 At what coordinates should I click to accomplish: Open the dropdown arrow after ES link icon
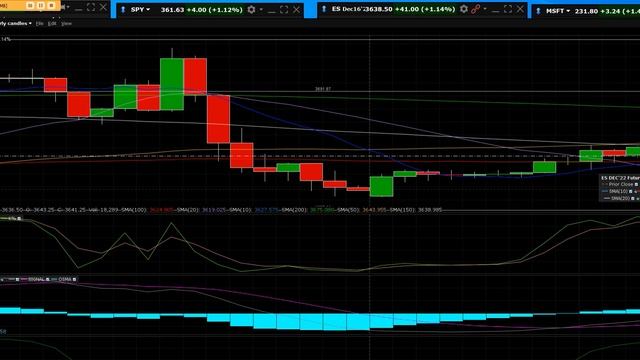485,9
